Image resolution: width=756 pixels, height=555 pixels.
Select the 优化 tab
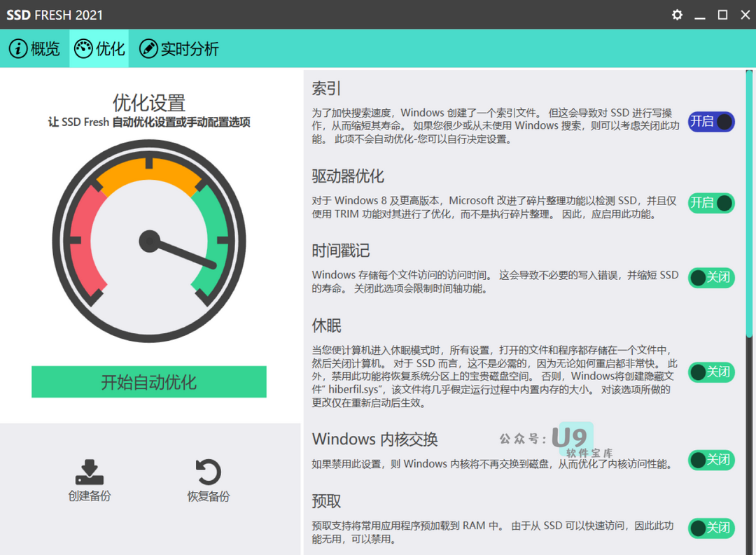pyautogui.click(x=99, y=49)
